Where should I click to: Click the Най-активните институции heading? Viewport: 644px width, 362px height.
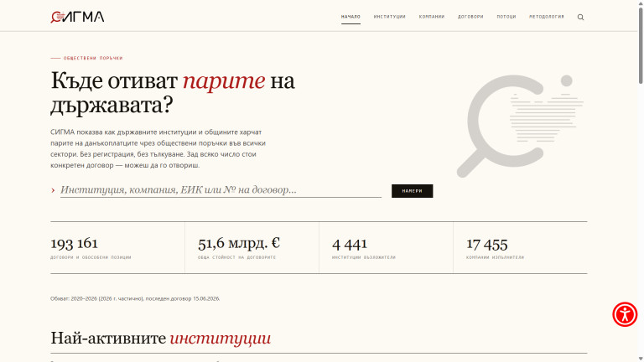click(161, 339)
